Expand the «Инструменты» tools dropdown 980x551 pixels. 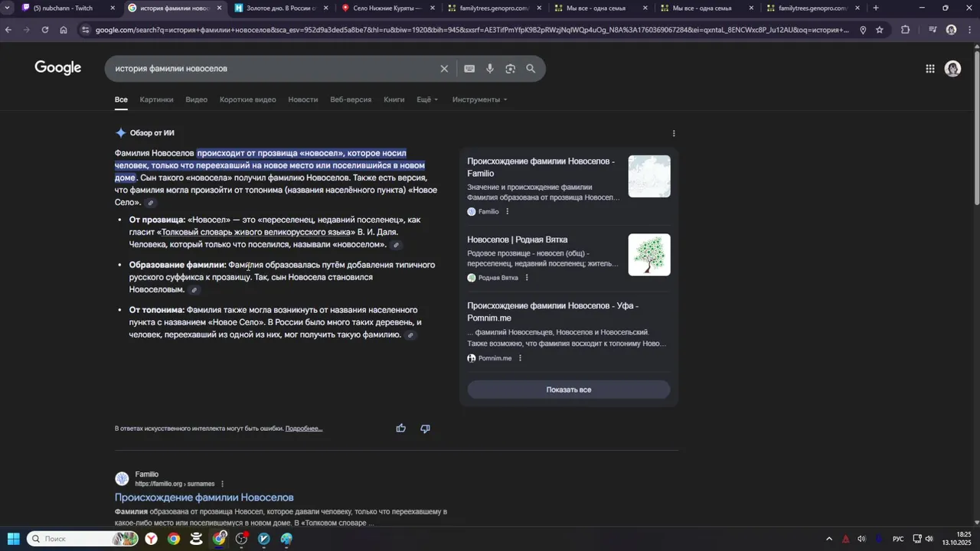coord(479,99)
